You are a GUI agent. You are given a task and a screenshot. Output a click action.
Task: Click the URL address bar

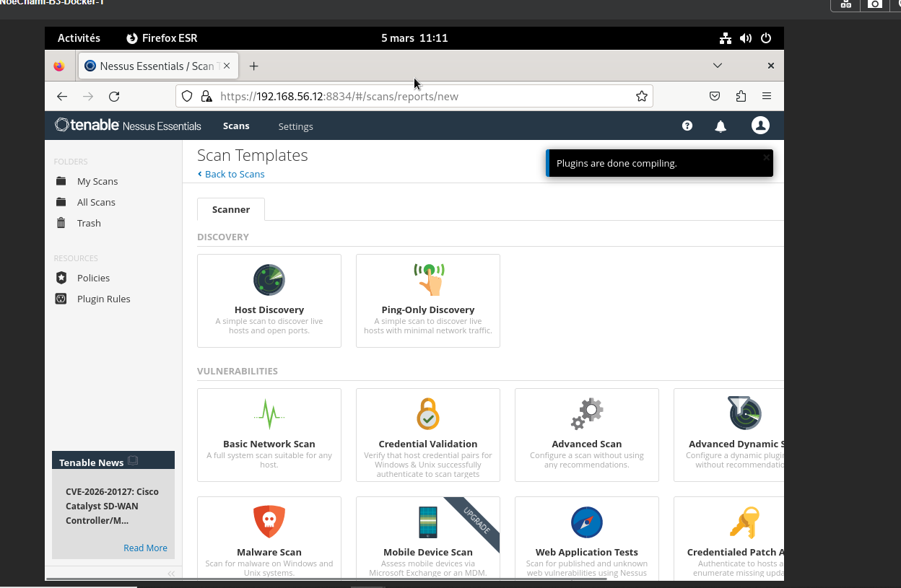click(x=414, y=97)
